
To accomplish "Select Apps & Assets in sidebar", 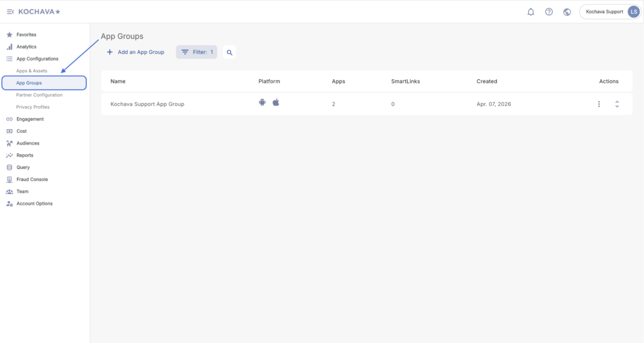I will point(31,71).
